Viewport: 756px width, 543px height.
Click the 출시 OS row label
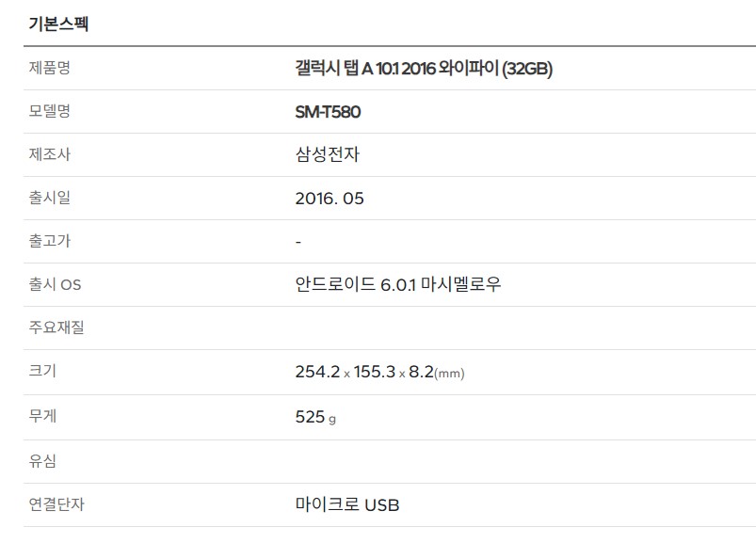tap(55, 284)
